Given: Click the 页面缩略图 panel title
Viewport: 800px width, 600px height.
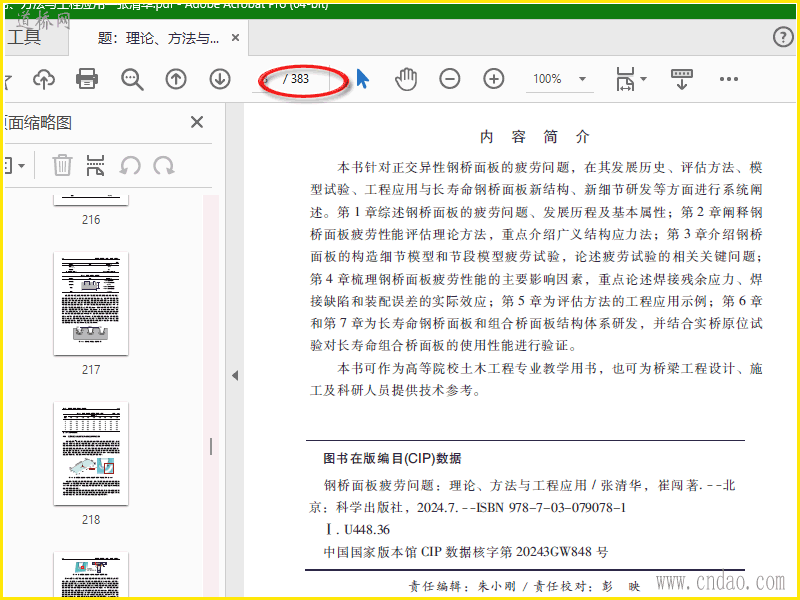Looking at the screenshot, I should click(x=38, y=122).
